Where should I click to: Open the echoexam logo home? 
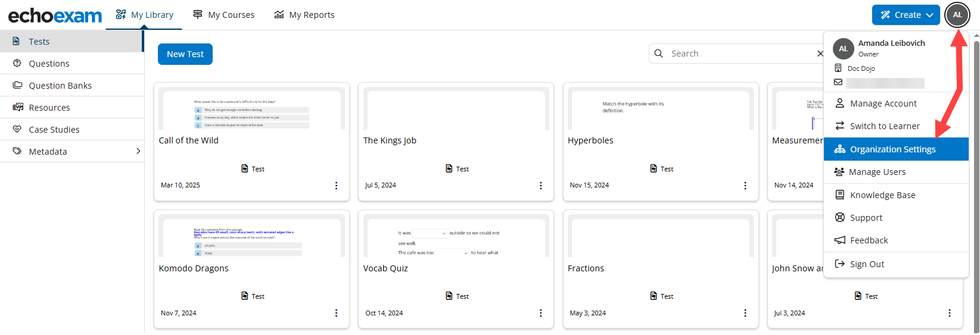pyautogui.click(x=55, y=15)
